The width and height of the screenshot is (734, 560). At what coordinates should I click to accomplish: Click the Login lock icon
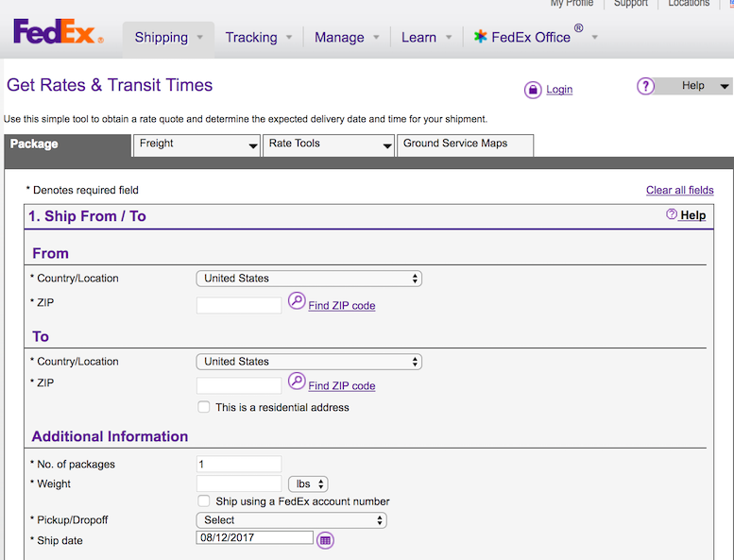coord(533,90)
